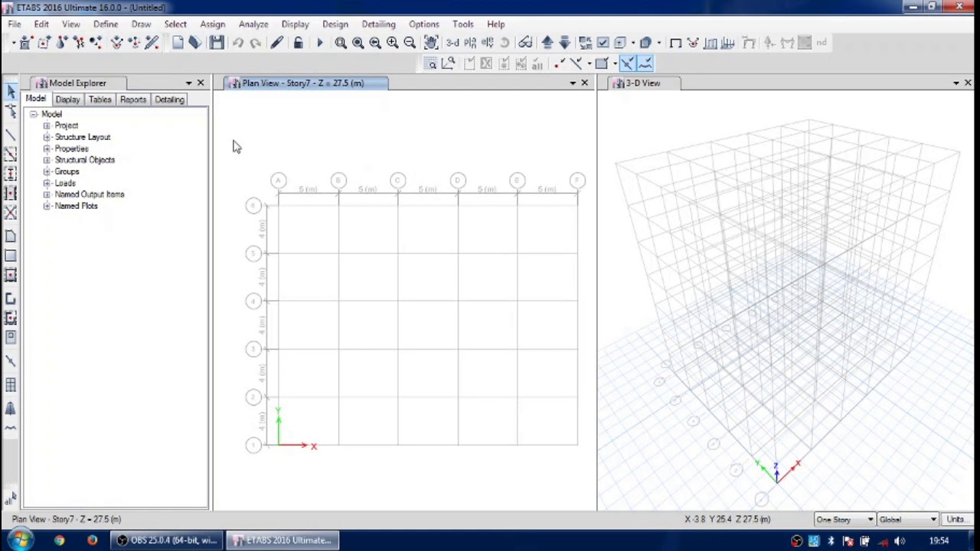This screenshot has height=551, width=980.
Task: Expand the Properties tree node
Action: point(47,148)
